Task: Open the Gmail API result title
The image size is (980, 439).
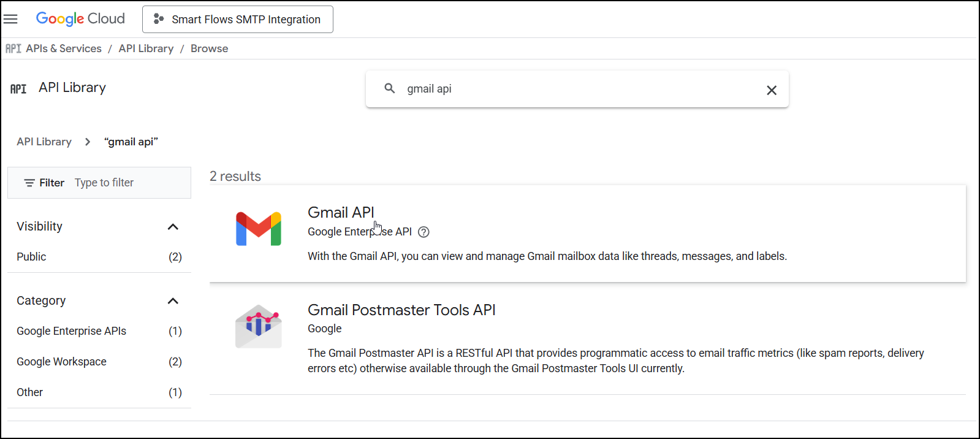Action: click(341, 212)
